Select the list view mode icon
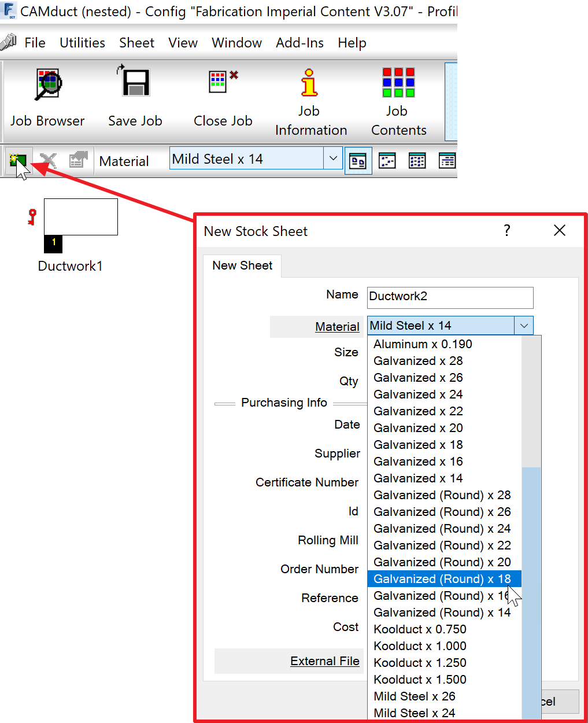Image resolution: width=588 pixels, height=723 pixels. click(x=447, y=161)
